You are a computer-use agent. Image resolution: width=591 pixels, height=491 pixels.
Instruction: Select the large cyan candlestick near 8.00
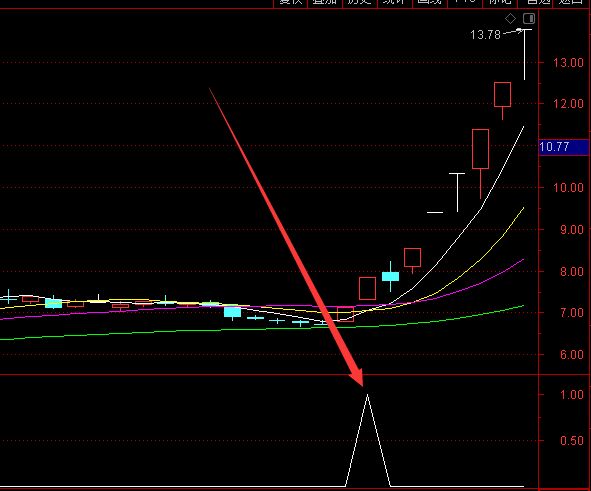390,276
